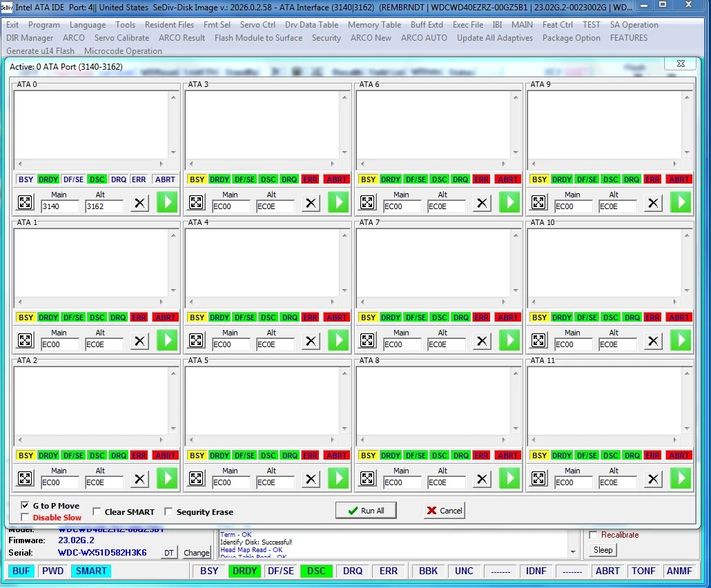The image size is (711, 588).
Task: Edit ATA 3 Main port field EC00
Action: [x=231, y=206]
